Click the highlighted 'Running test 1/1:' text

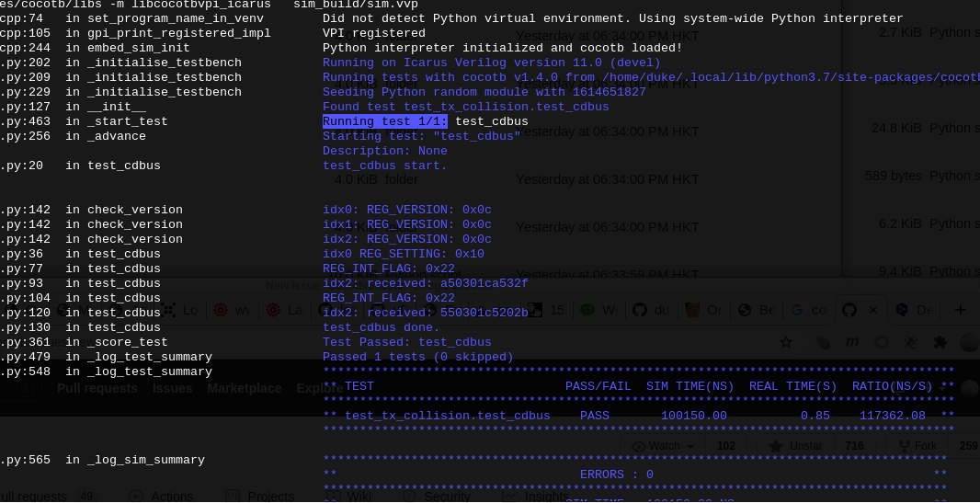(385, 121)
